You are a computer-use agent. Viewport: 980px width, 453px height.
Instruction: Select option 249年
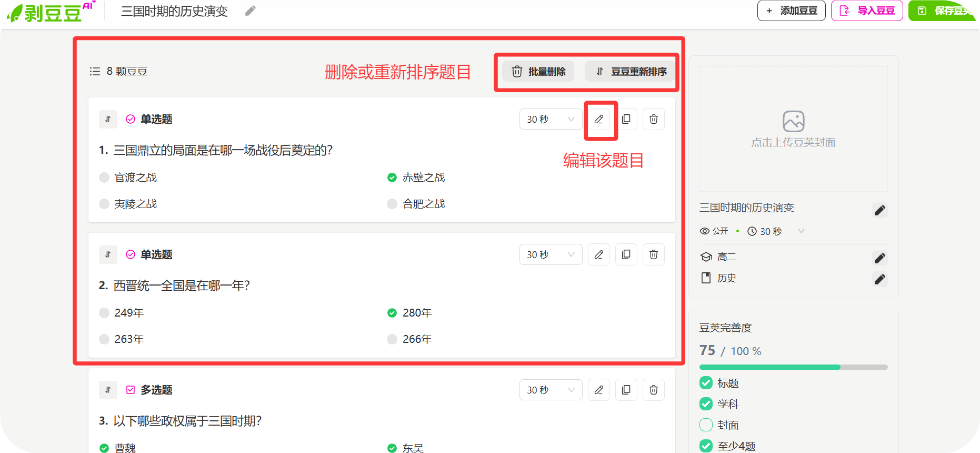pos(104,313)
